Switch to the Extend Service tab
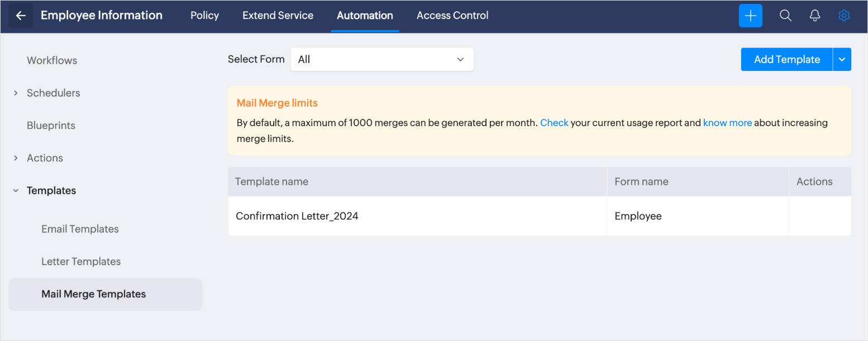Image resolution: width=868 pixels, height=341 pixels. click(x=278, y=16)
